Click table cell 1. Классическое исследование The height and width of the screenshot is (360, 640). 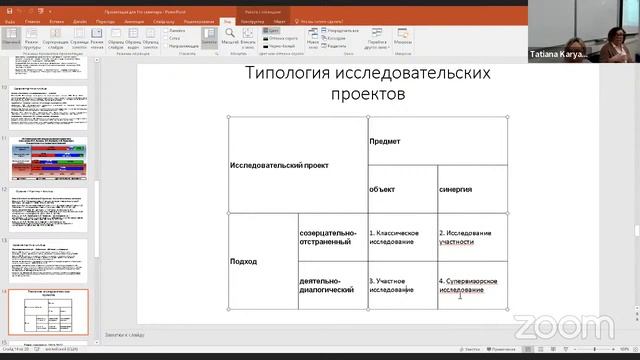point(402,237)
